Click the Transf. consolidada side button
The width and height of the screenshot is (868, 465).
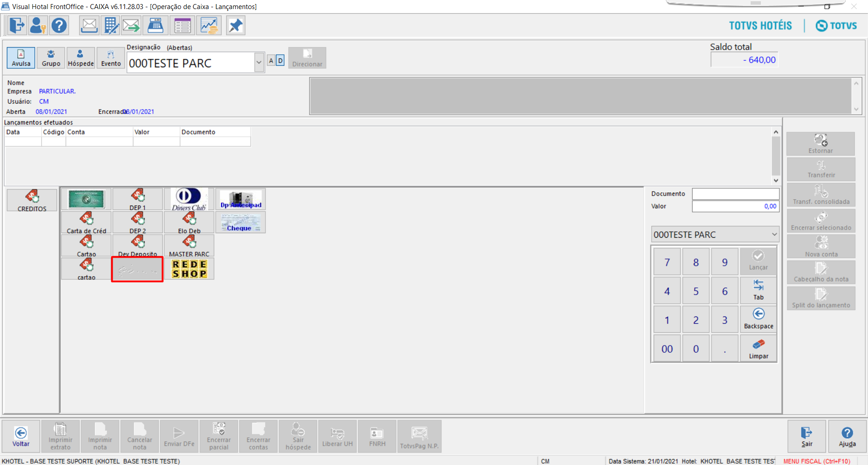[821, 195]
